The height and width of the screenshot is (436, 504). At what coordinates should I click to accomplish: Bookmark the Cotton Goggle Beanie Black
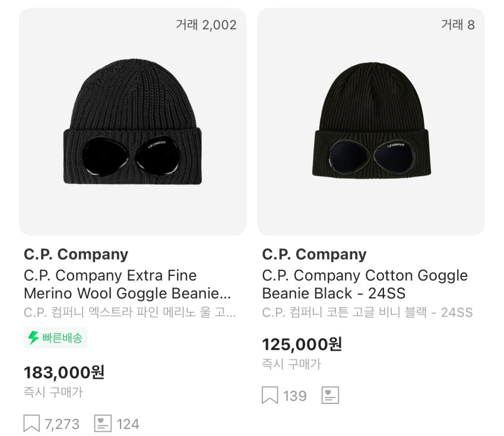click(x=270, y=395)
